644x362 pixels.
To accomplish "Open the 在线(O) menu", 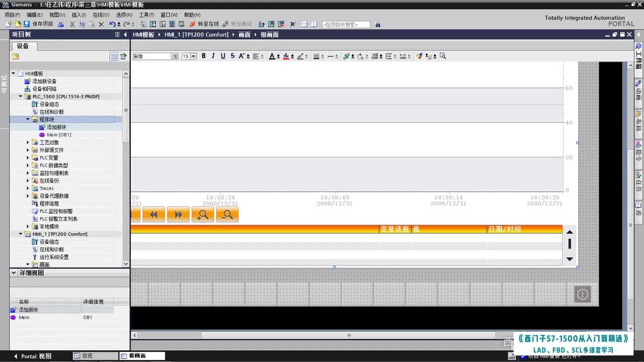I will coord(101,15).
